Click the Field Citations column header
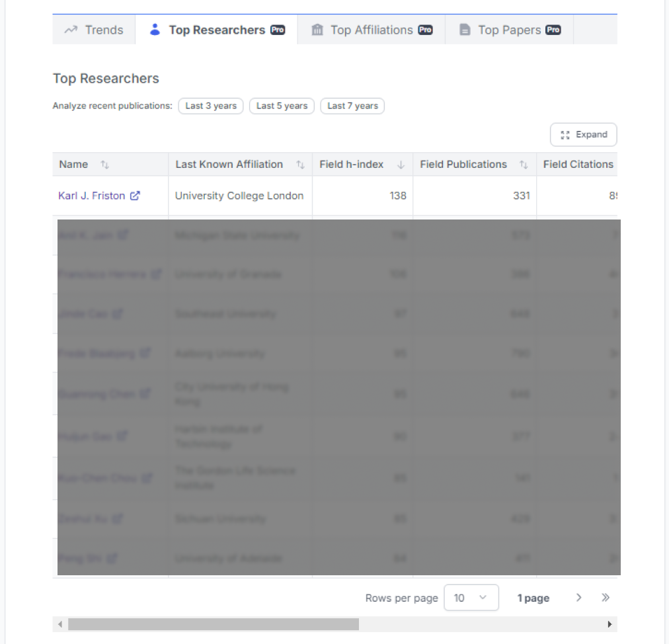This screenshot has width=669, height=644. [577, 165]
